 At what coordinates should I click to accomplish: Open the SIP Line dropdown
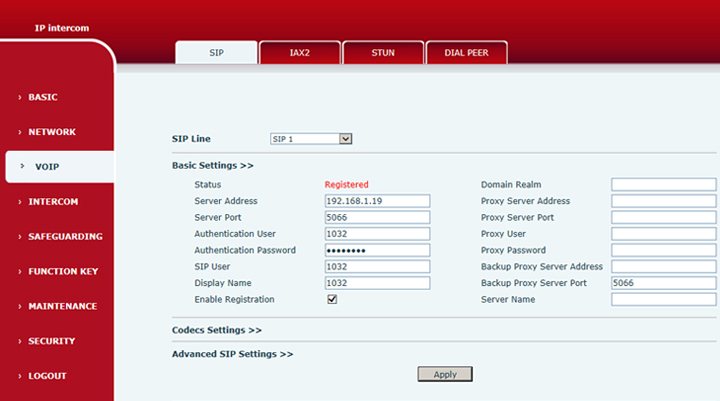click(311, 139)
